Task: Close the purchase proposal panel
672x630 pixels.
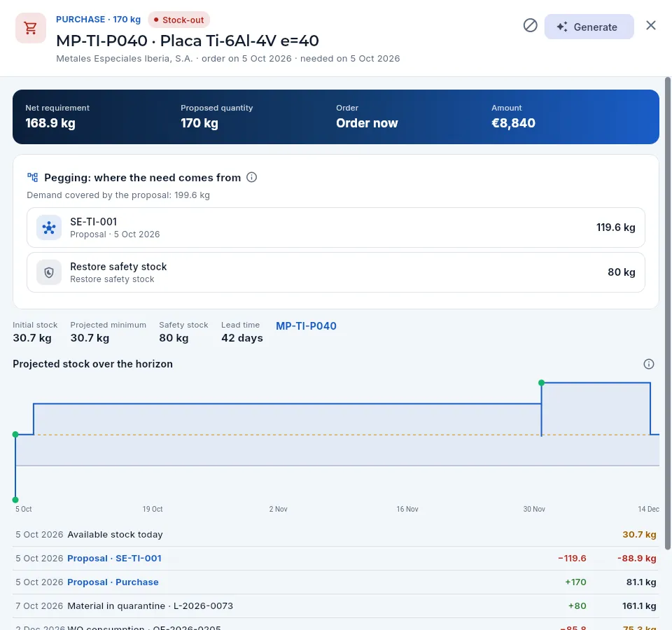Action: click(650, 26)
